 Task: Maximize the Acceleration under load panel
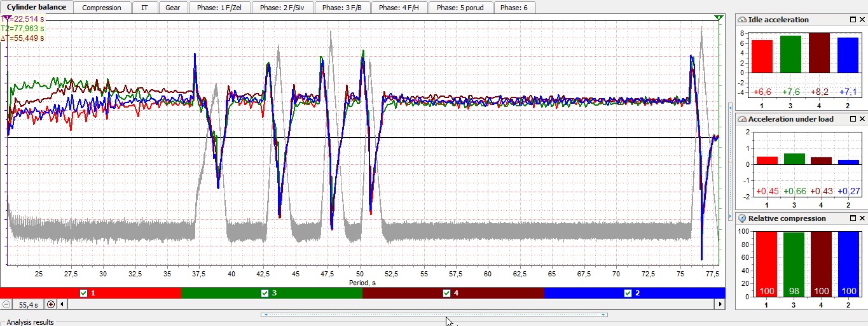pos(853,119)
